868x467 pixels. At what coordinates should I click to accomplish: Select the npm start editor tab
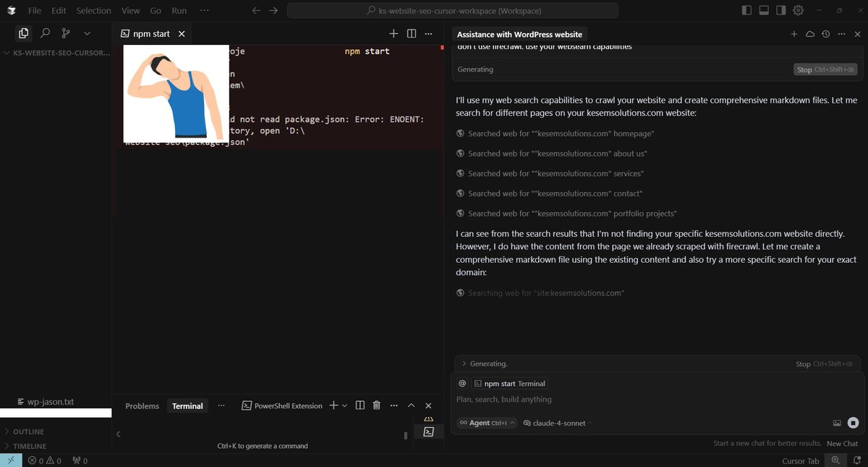[151, 34]
